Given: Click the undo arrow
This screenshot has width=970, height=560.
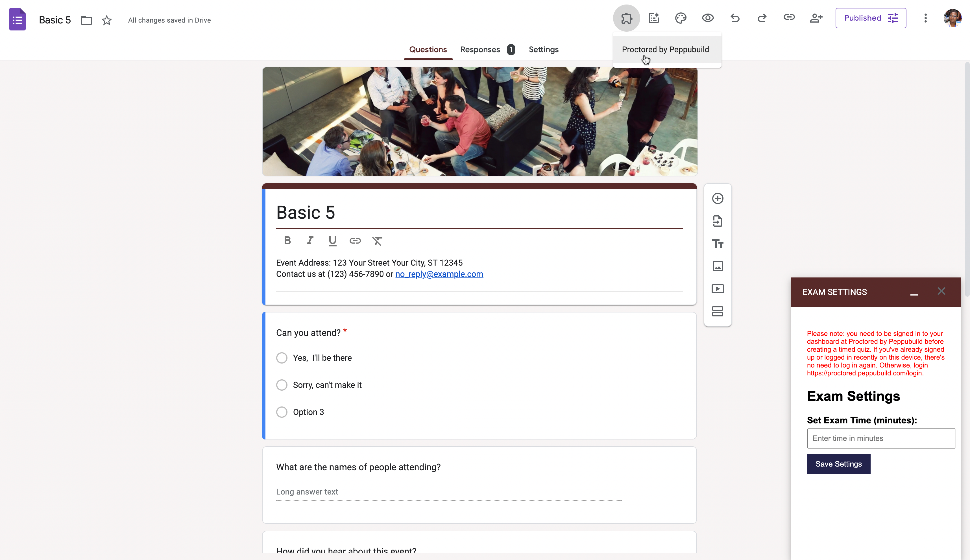Looking at the screenshot, I should tap(735, 18).
